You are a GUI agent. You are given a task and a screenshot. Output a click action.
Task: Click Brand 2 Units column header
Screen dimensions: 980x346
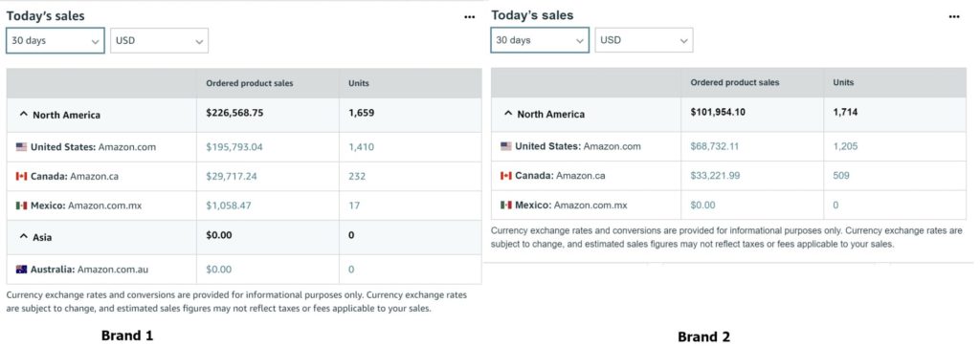click(843, 82)
